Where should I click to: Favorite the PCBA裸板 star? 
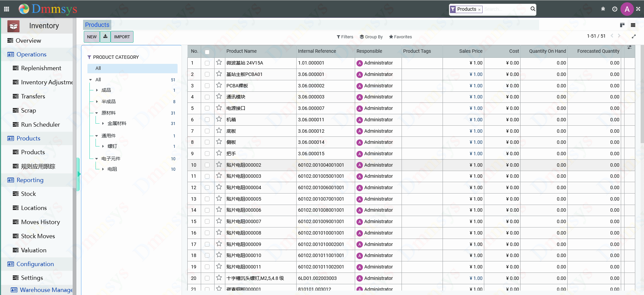219,85
